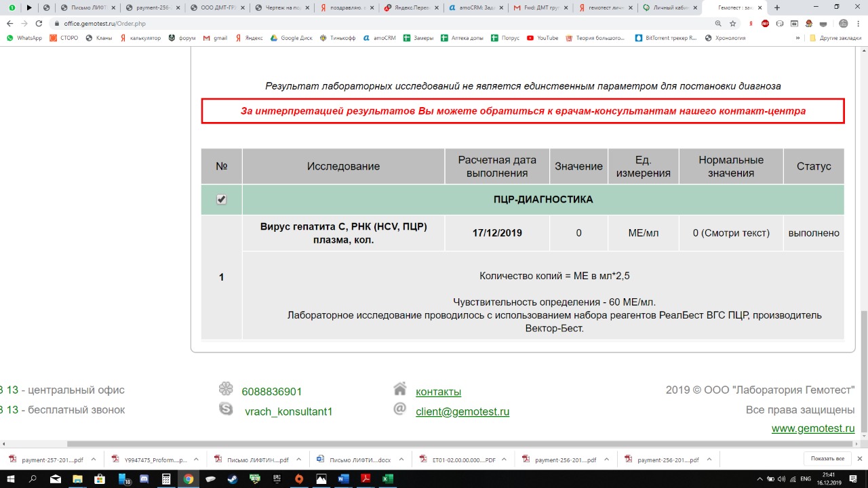The width and height of the screenshot is (868, 488).
Task: Open the zoom magnifier icon in address bar
Action: click(718, 23)
